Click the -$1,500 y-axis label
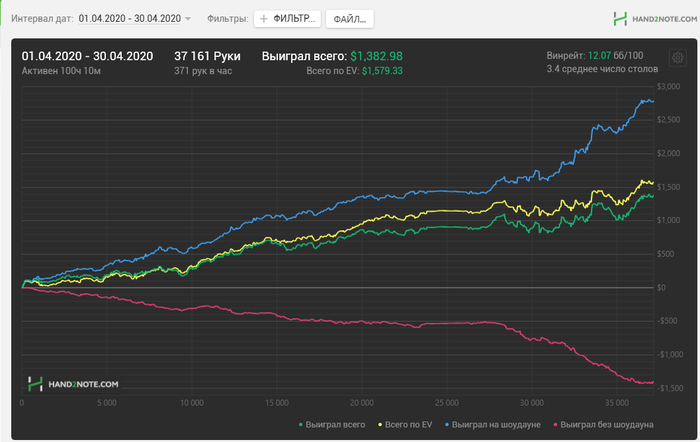Viewport: 700px width, 442px height. pos(670,388)
